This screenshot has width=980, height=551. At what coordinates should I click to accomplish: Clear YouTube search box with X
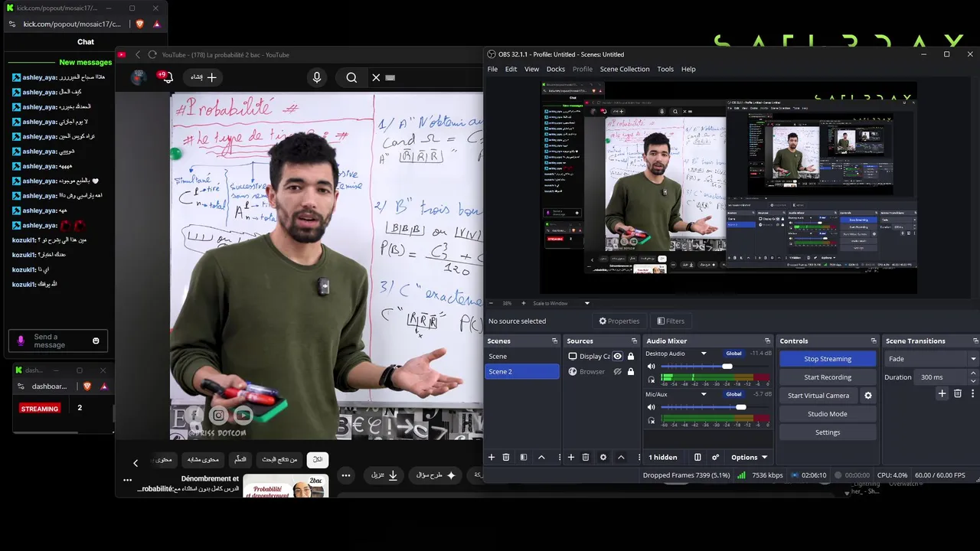point(376,77)
